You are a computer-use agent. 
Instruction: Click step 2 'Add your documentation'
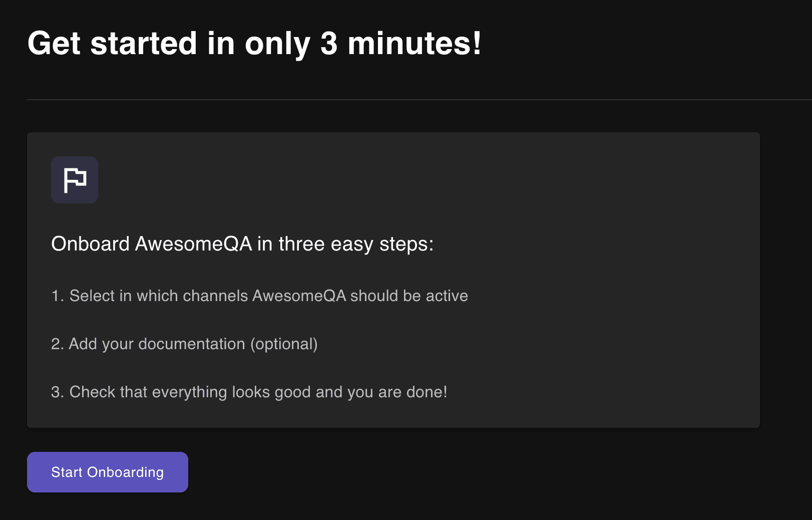184,344
